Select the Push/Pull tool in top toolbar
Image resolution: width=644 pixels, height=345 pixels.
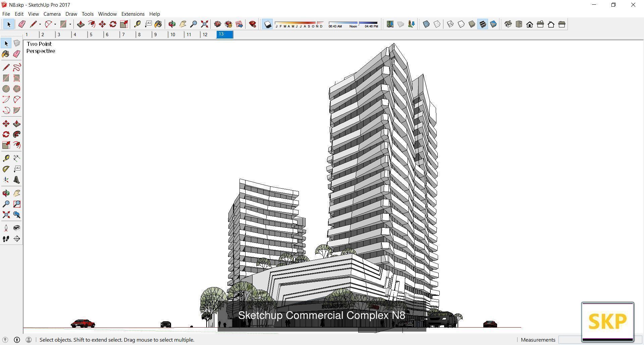pos(80,24)
